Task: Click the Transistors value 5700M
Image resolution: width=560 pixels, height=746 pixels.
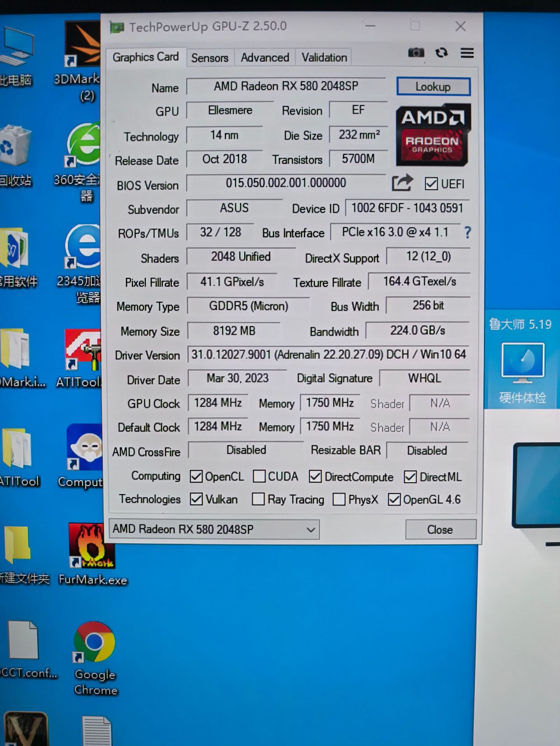Action: click(x=359, y=159)
